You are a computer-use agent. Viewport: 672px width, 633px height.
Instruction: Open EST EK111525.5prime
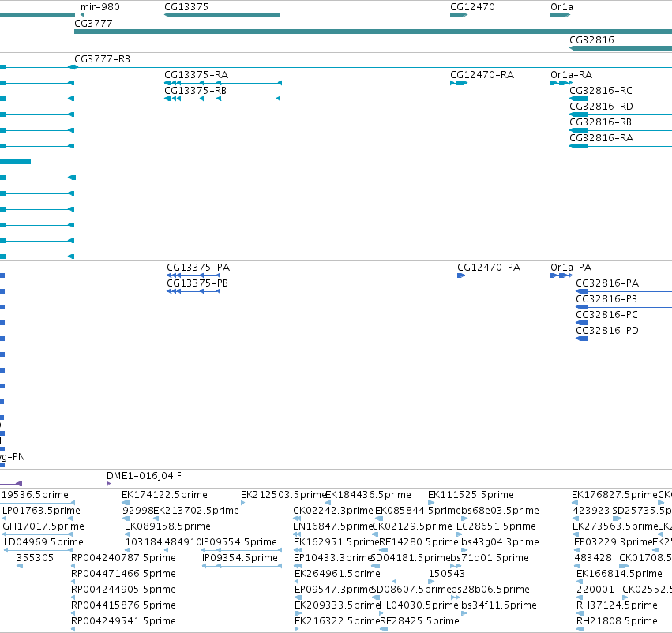[471, 495]
